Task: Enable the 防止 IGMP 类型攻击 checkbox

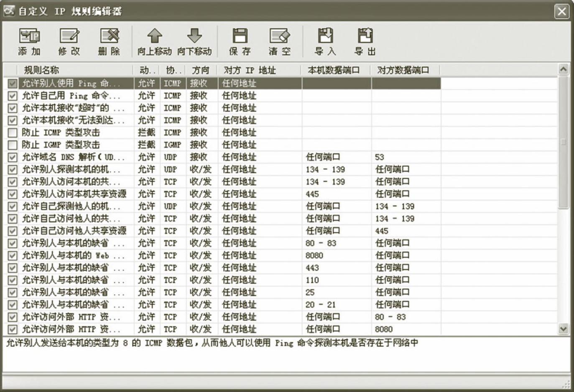Action: pos(13,145)
